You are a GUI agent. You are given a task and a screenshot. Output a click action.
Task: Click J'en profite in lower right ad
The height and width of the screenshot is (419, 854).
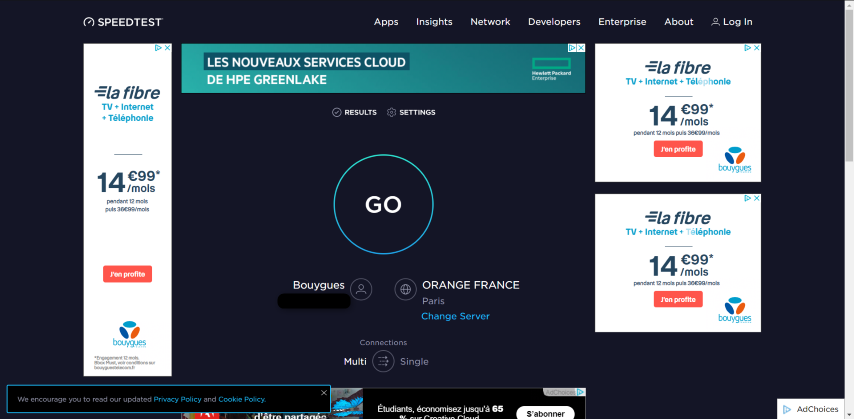coord(678,299)
